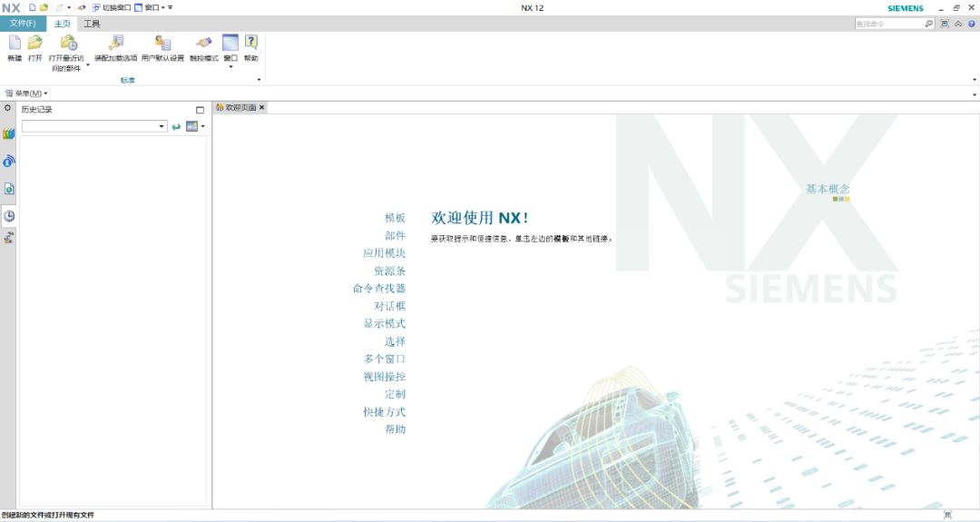This screenshot has width=980, height=522.
Task: Click status bar icon at bottom right
Action: (x=947, y=515)
